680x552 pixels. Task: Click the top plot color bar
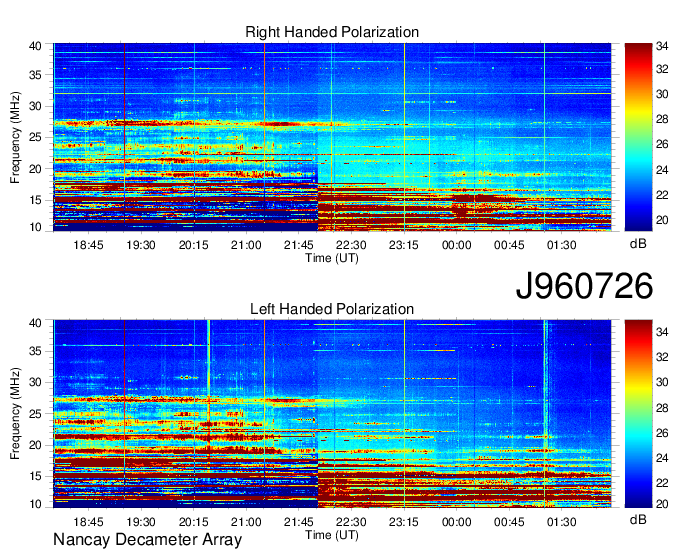click(x=638, y=137)
